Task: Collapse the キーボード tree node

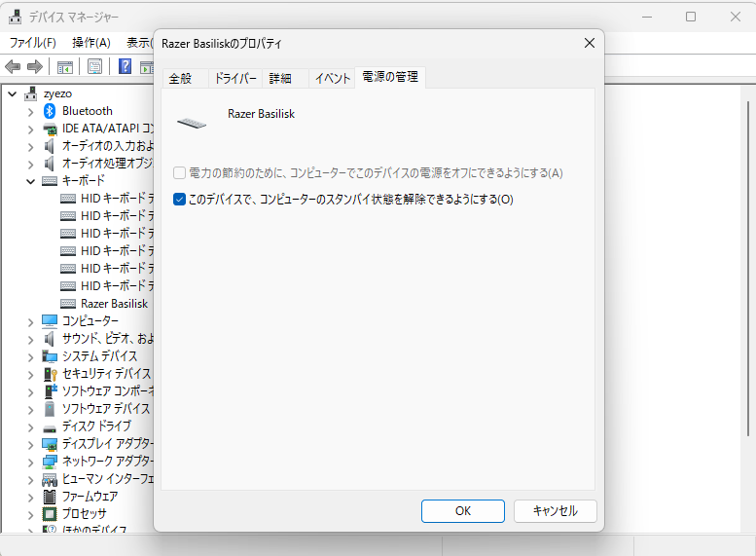Action: (31, 181)
